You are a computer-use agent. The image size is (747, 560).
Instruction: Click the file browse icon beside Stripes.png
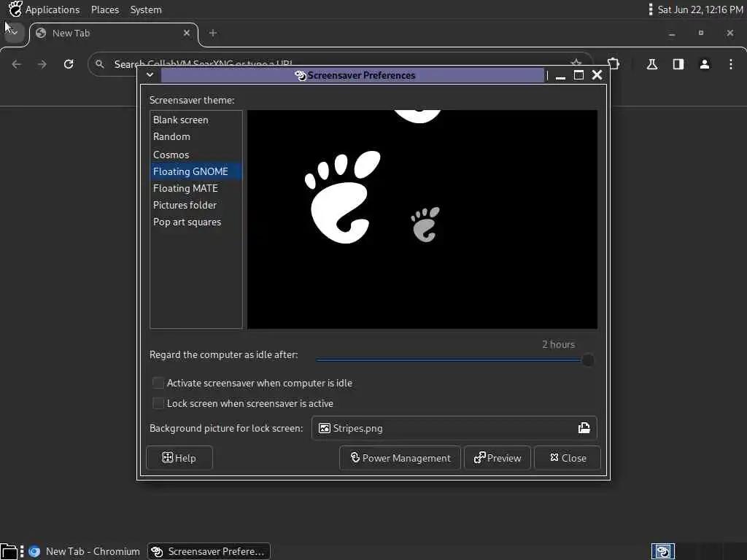[x=584, y=428]
